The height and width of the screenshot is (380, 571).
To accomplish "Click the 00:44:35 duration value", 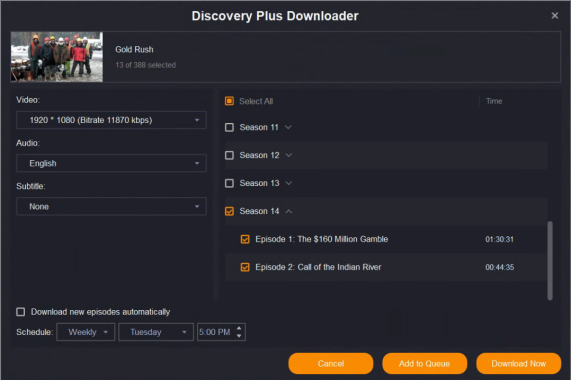I will (500, 267).
